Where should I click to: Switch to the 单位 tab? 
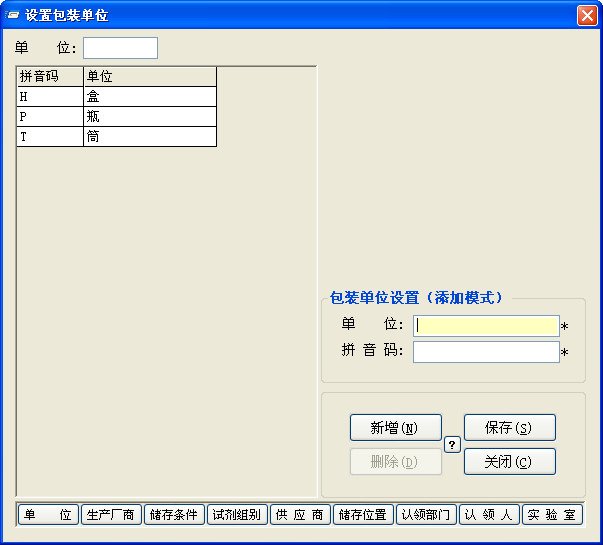[x=48, y=515]
